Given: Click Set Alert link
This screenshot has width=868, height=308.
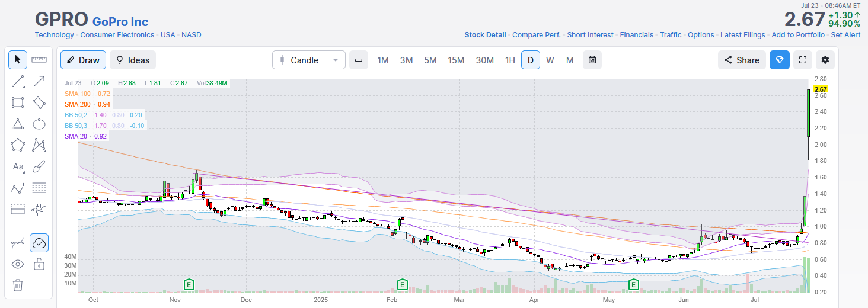Looking at the screenshot, I should click(845, 35).
